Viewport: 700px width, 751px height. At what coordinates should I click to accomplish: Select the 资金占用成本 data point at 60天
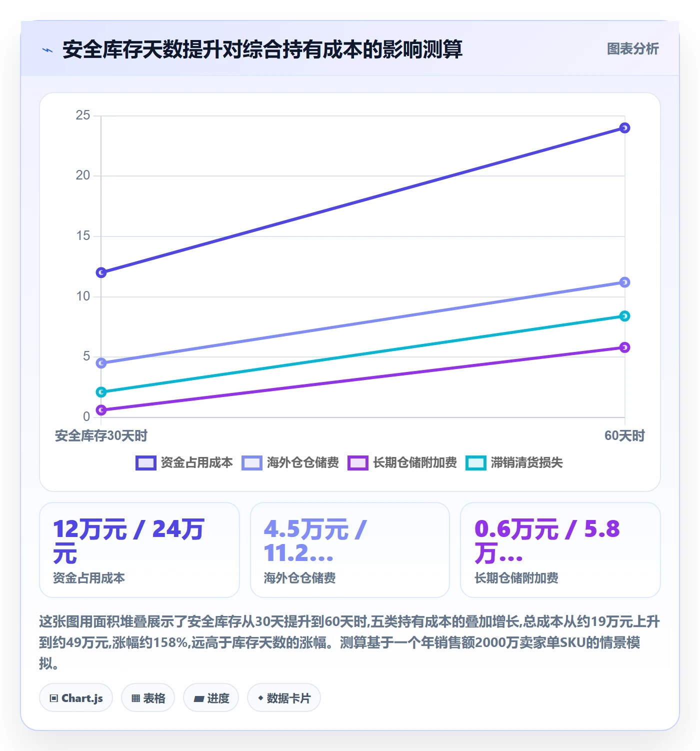[x=624, y=128]
